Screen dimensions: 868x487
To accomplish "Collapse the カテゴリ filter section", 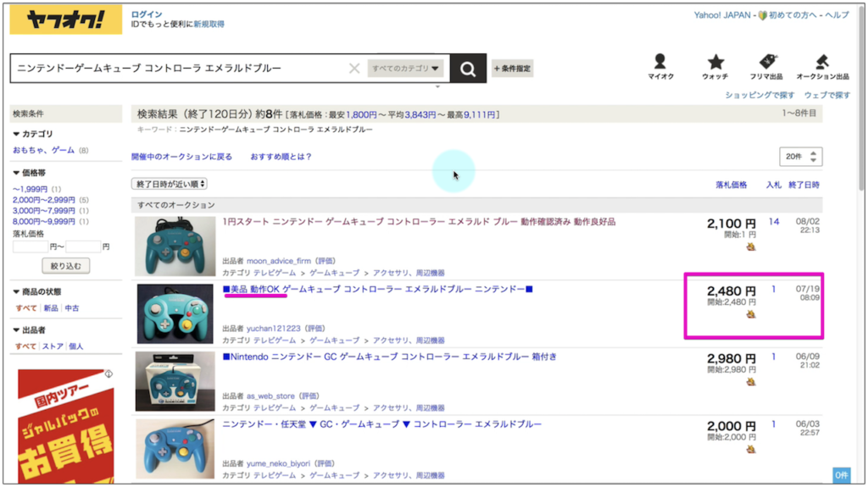I will pyautogui.click(x=33, y=134).
